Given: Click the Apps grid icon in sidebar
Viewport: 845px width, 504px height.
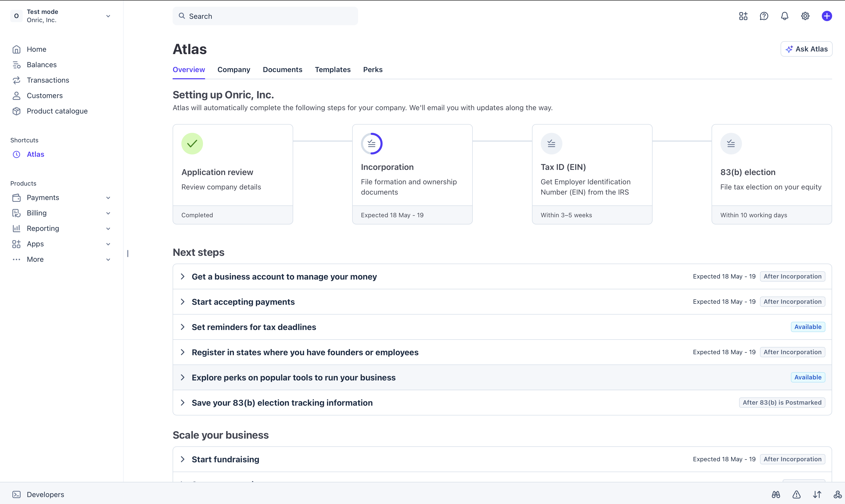Looking at the screenshot, I should [x=16, y=244].
